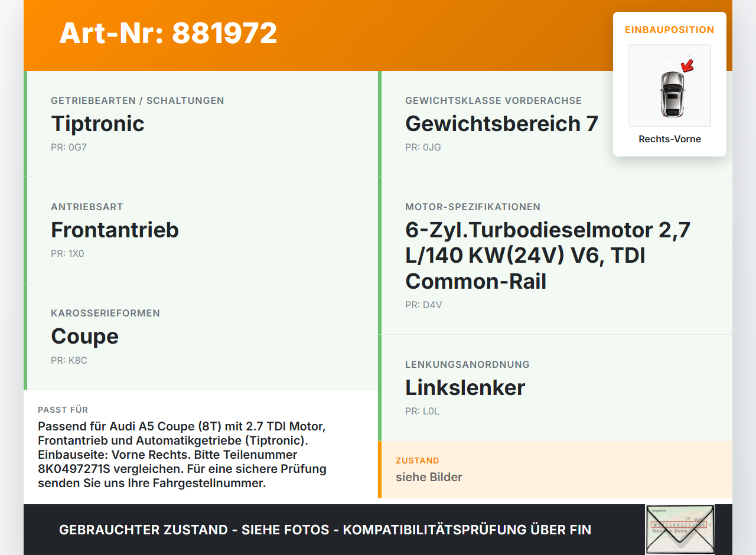Select the Gewichtsbereich 7 value
Screen dimensions: 756x555
click(x=501, y=123)
